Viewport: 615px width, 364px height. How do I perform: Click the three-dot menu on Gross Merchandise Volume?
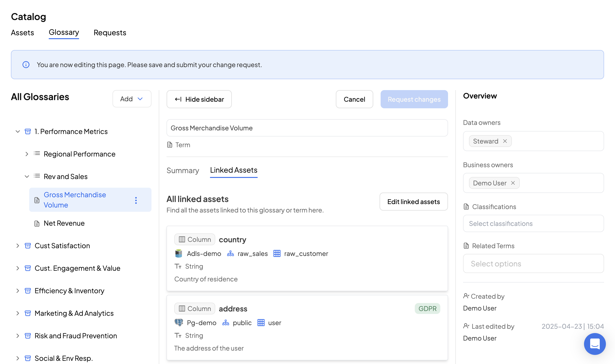136,200
